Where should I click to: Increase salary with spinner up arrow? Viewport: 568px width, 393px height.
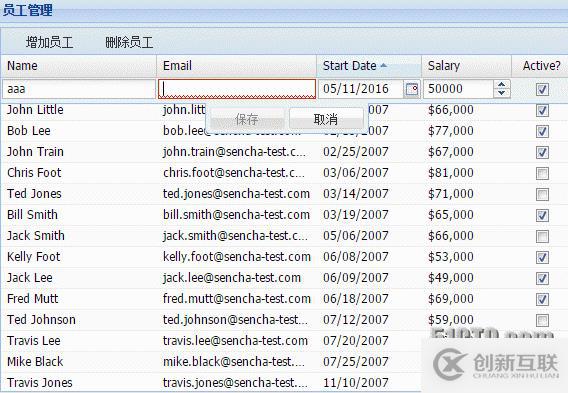502,85
